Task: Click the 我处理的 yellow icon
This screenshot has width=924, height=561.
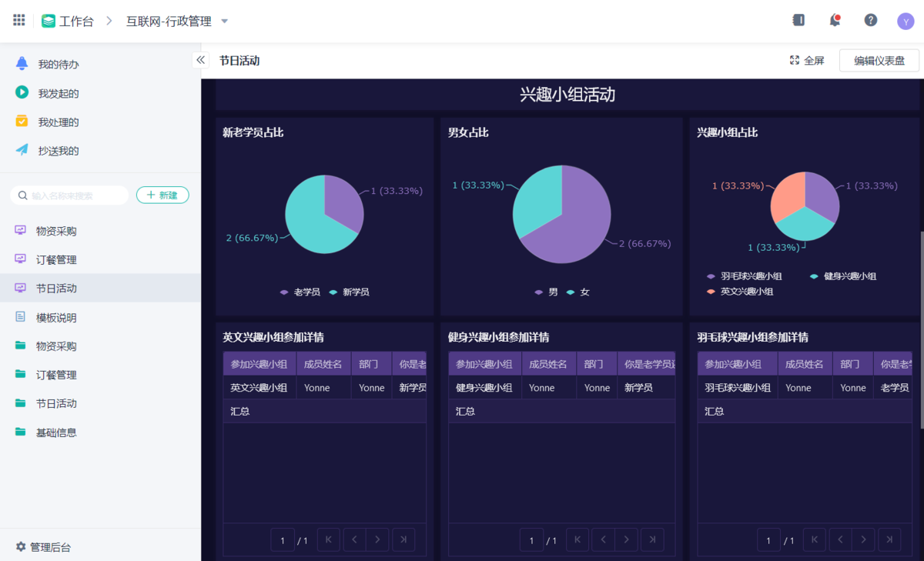Action: pos(22,122)
